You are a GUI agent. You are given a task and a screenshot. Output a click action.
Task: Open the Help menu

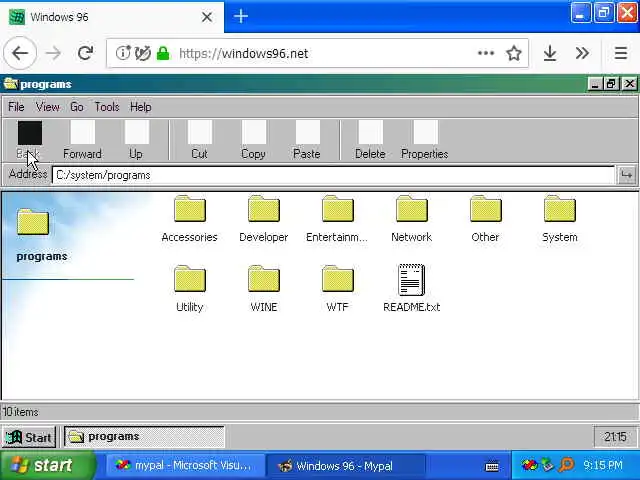pyautogui.click(x=141, y=107)
